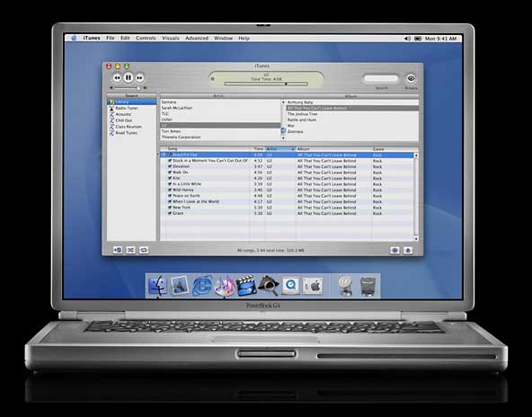Screen dimensions: 532x417
Task: Skip to the next track
Action: point(139,78)
